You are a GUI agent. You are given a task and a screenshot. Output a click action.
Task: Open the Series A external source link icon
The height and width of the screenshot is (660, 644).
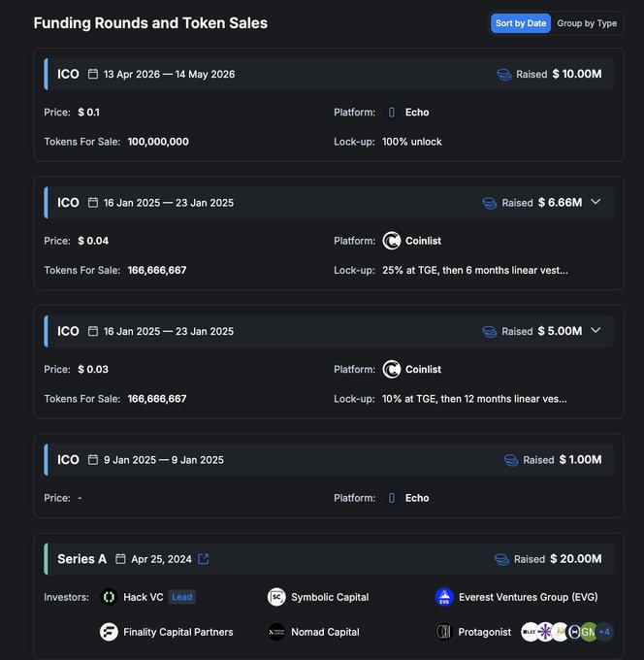click(x=203, y=559)
